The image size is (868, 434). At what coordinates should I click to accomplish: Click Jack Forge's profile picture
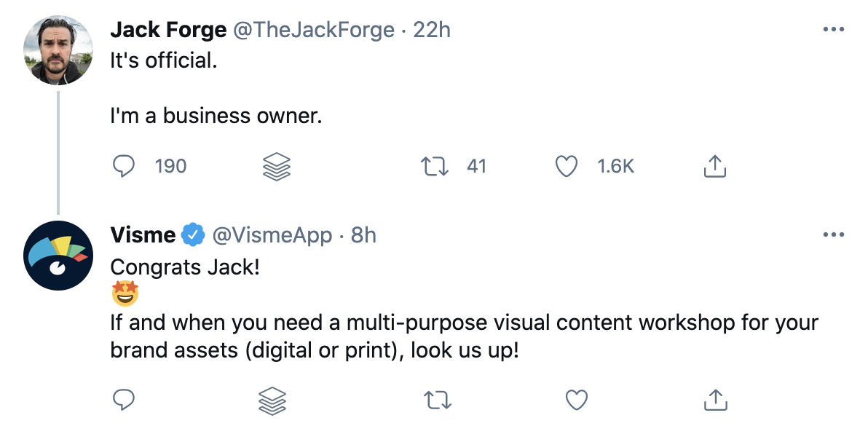(58, 50)
